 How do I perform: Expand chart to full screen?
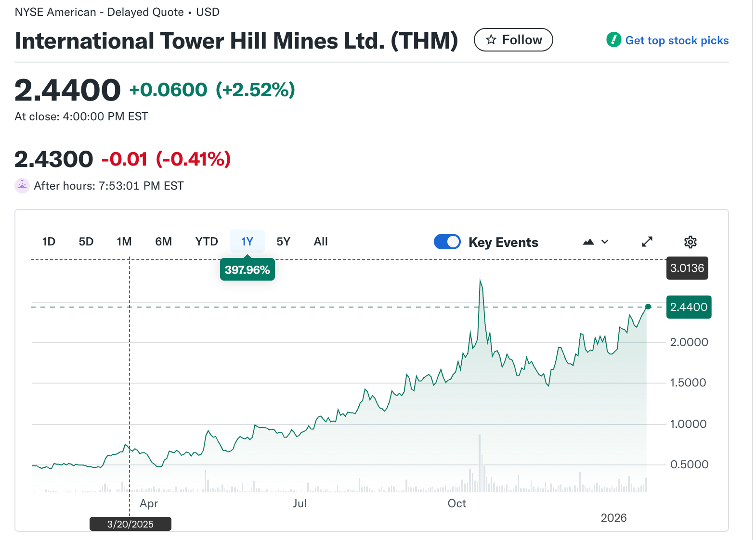[x=647, y=242]
